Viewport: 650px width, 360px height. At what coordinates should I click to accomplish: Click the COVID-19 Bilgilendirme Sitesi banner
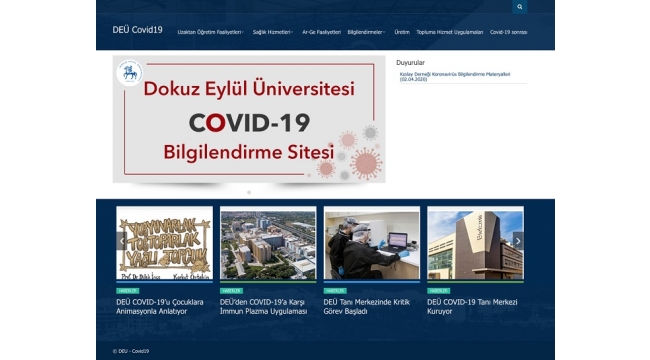click(249, 119)
